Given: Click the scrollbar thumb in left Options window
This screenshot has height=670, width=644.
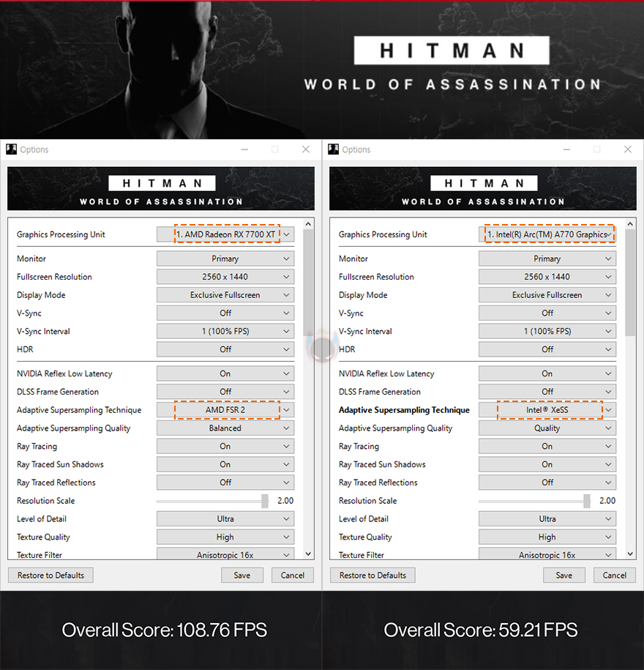Looking at the screenshot, I should click(308, 283).
